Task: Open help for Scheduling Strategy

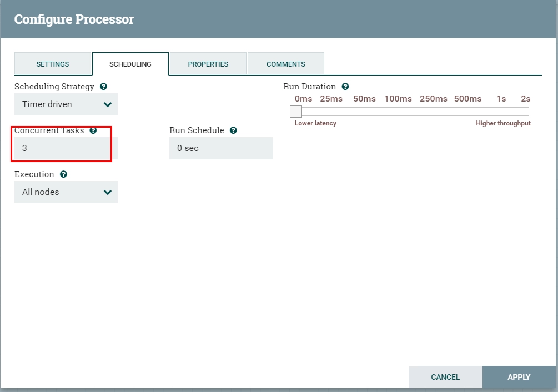Action: [x=104, y=87]
